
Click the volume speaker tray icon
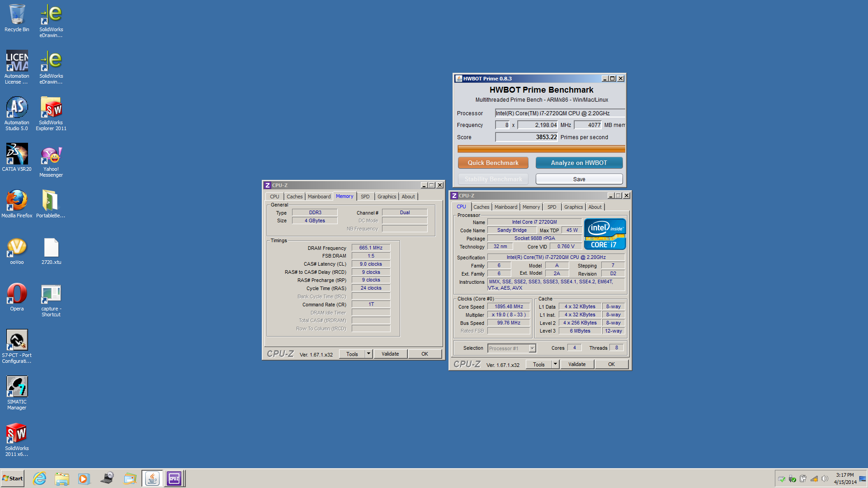[x=825, y=479]
